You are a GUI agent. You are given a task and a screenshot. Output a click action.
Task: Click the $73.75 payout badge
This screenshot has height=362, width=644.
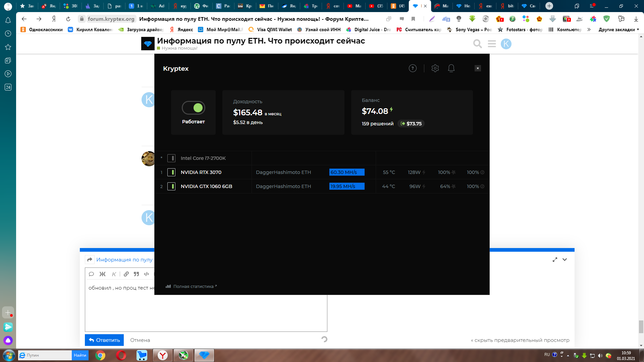[x=411, y=124]
